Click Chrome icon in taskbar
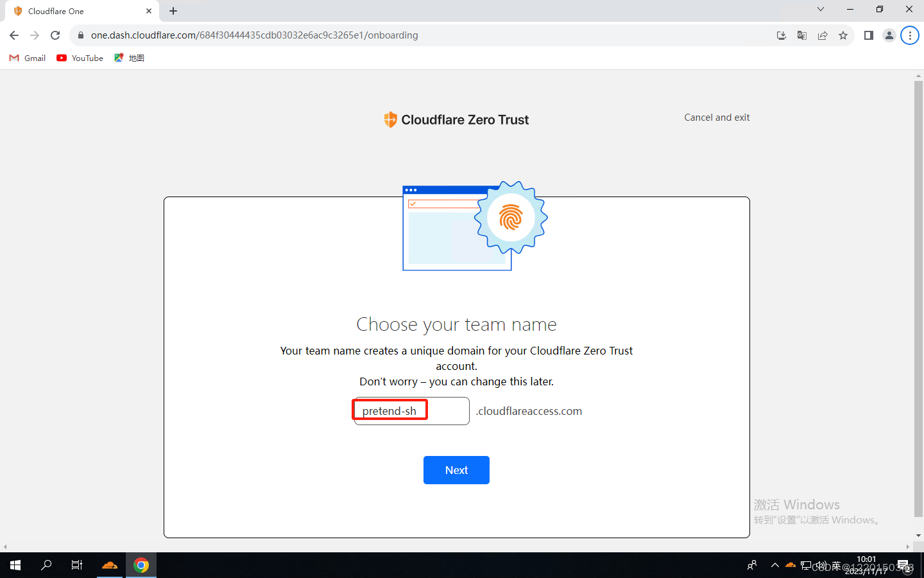 (141, 565)
